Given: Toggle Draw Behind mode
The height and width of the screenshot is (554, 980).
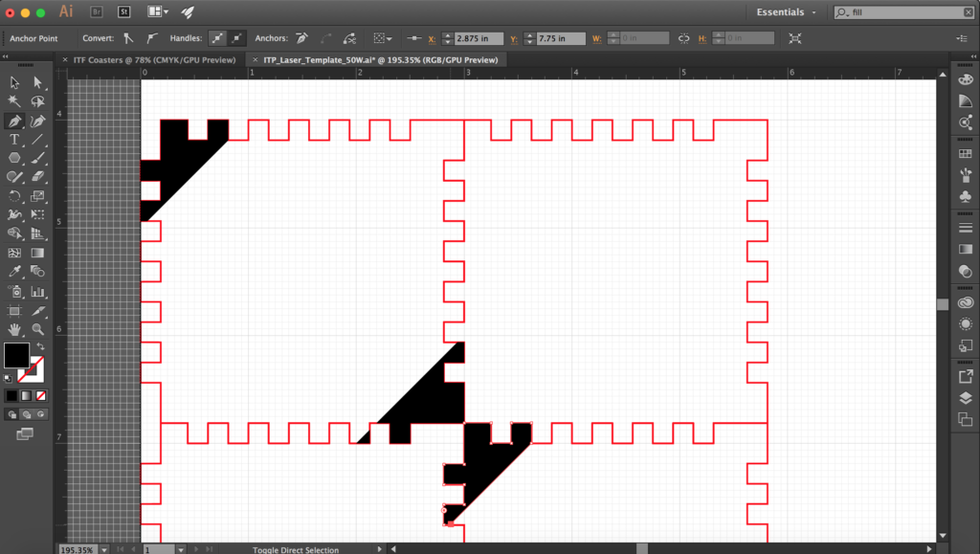Looking at the screenshot, I should (x=26, y=414).
